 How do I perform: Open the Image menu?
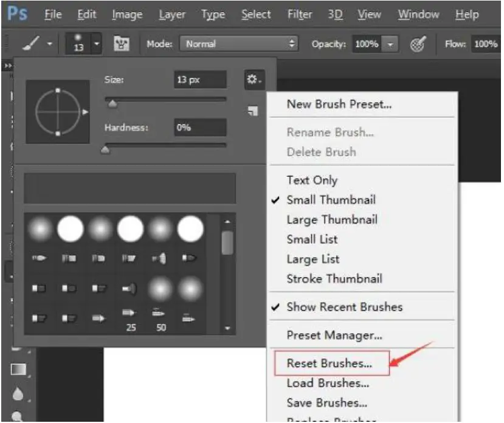[x=127, y=15]
